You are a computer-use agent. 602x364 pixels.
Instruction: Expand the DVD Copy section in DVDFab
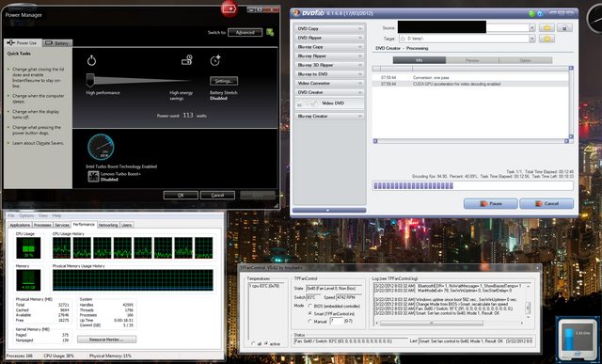[x=330, y=29]
